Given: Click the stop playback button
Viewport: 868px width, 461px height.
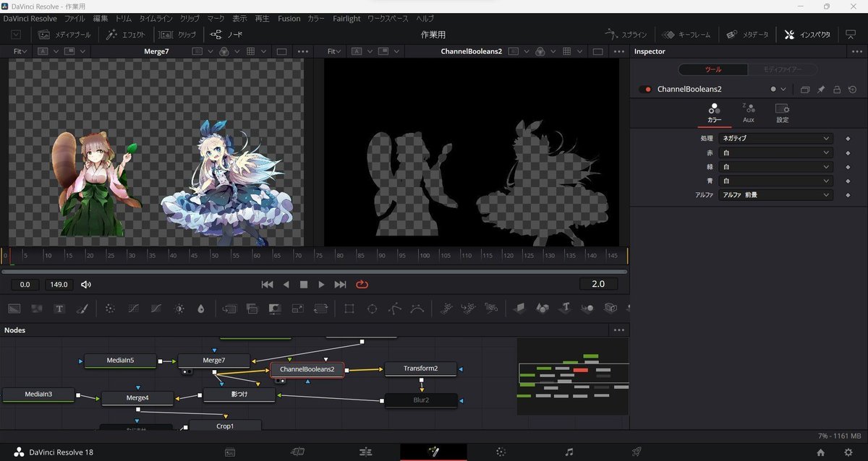Looking at the screenshot, I should click(304, 285).
